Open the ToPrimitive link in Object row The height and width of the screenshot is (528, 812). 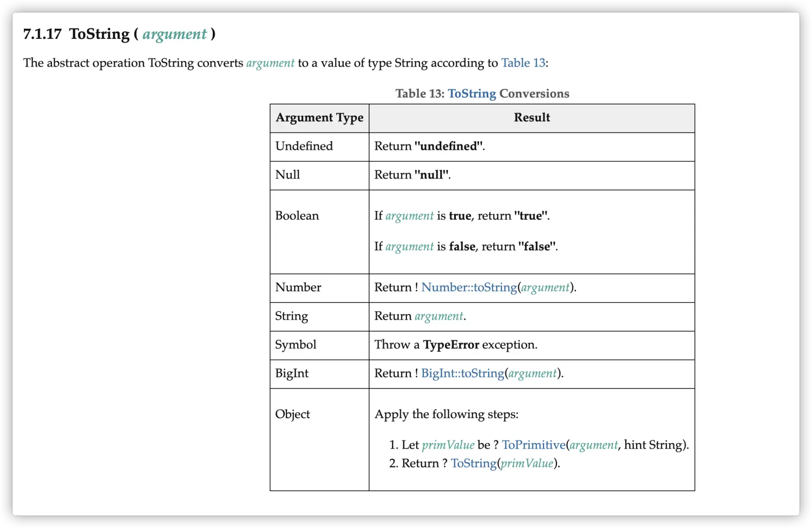[x=533, y=445]
